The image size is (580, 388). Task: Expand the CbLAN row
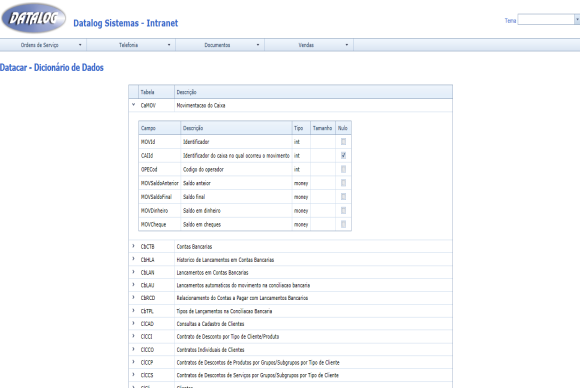pos(134,272)
